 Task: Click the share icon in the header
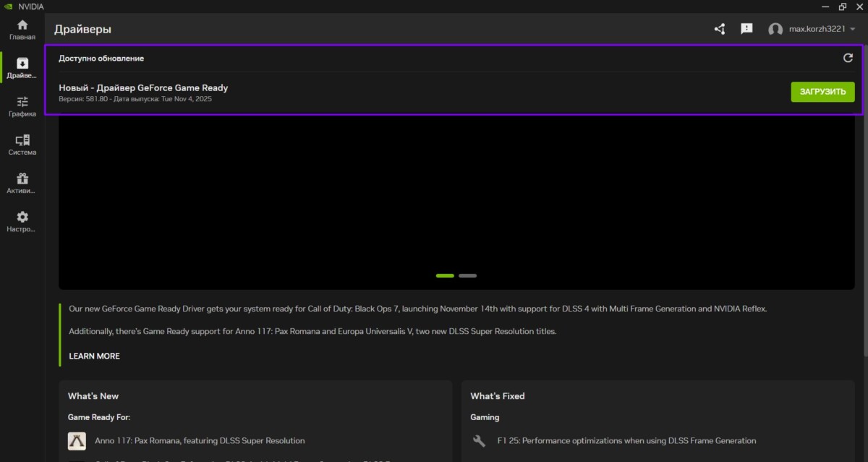pos(719,29)
